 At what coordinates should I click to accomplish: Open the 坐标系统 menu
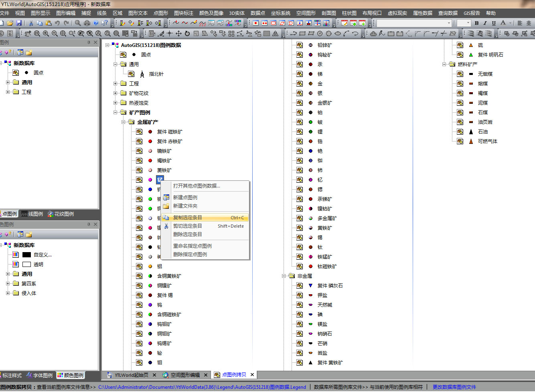click(281, 13)
